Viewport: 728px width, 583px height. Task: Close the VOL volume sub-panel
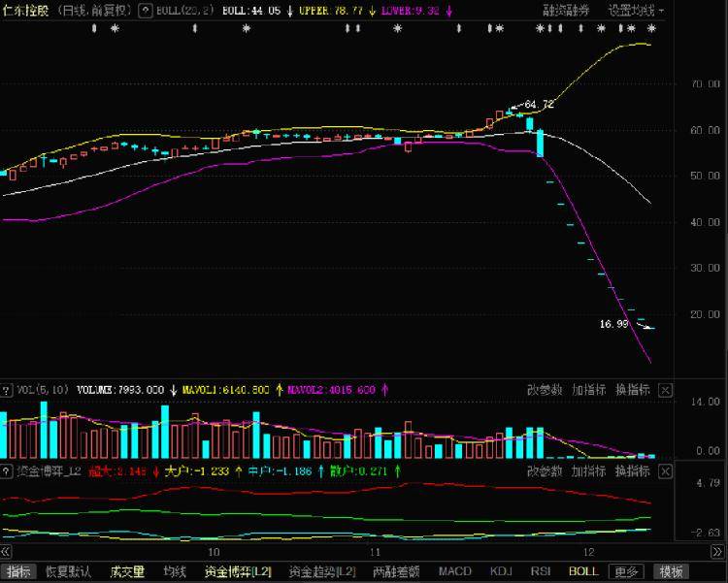(x=665, y=390)
